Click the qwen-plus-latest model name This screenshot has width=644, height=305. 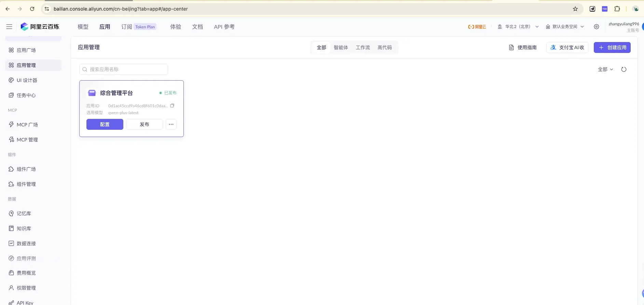pyautogui.click(x=123, y=113)
